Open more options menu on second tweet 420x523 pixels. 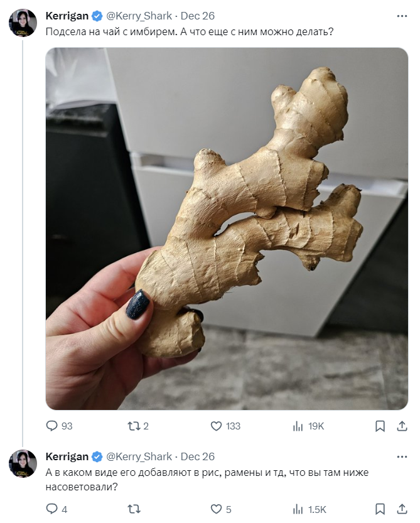coord(402,456)
